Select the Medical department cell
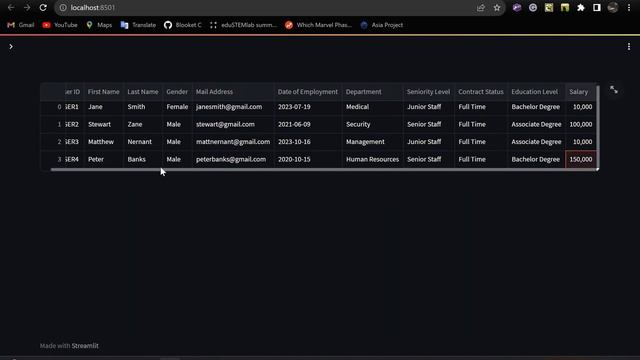Screen dimensions: 640x360 point(372,107)
